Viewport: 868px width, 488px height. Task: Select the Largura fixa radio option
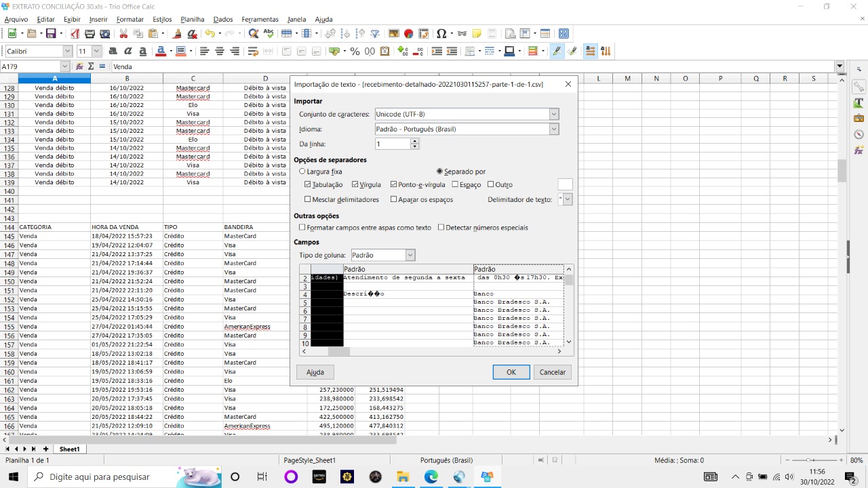(x=302, y=172)
